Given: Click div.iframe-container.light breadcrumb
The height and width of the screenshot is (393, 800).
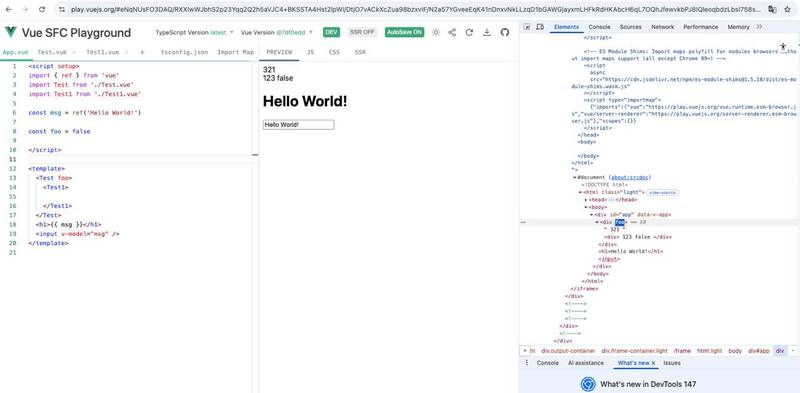Looking at the screenshot, I should (634, 351).
